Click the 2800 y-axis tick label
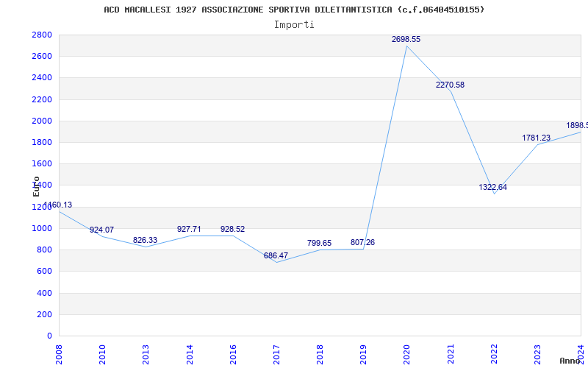The height and width of the screenshot is (368, 588). point(42,35)
